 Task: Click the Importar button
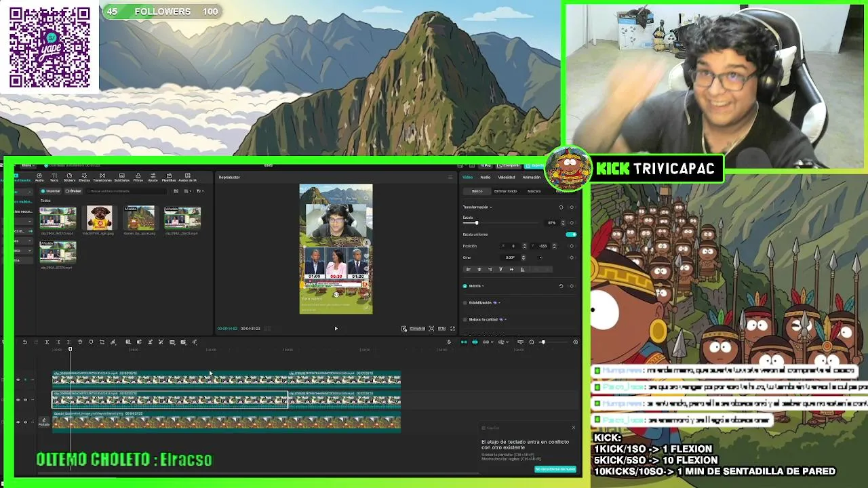click(51, 191)
